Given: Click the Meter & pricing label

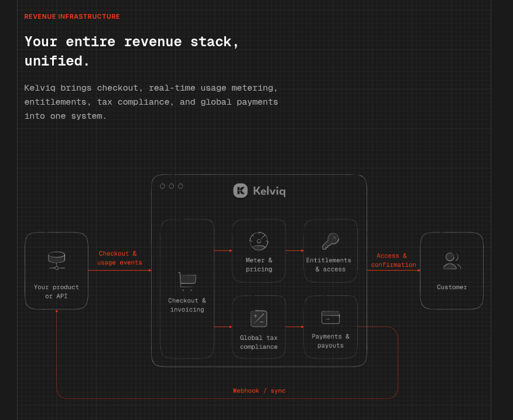Looking at the screenshot, I should [259, 265].
